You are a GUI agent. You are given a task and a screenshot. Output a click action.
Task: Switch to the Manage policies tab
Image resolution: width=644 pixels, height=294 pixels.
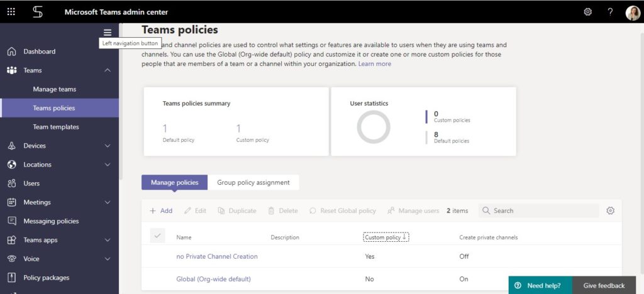tap(175, 182)
